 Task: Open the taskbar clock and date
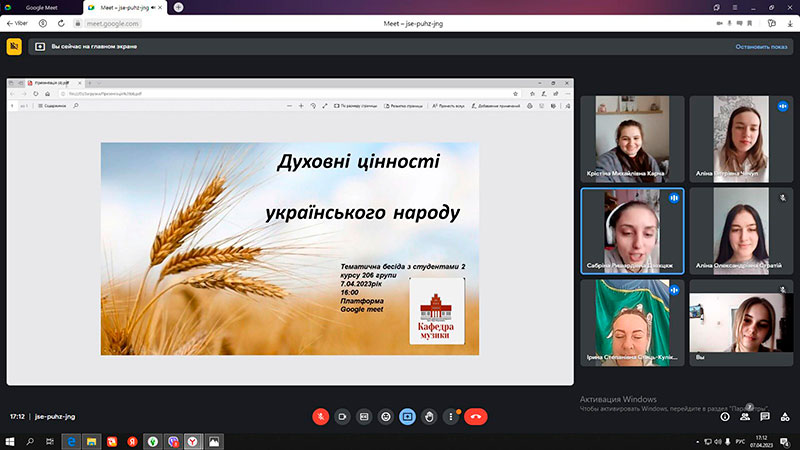point(761,441)
